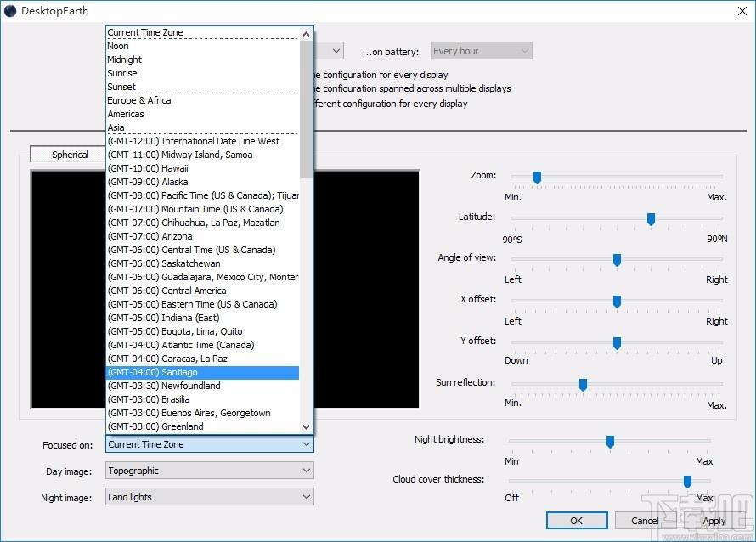Select (GMT-06:00) Central Time (US & Canada)
Viewport: 756px width, 542px height.
click(x=202, y=250)
